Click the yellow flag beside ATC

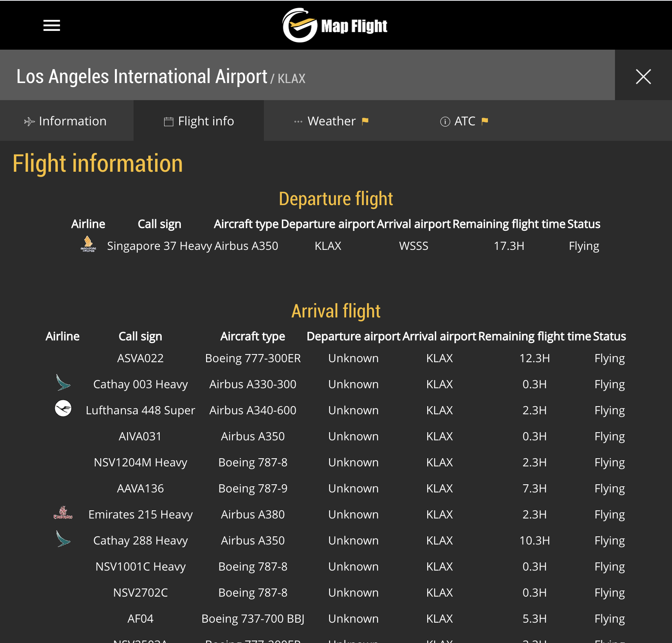[485, 121]
